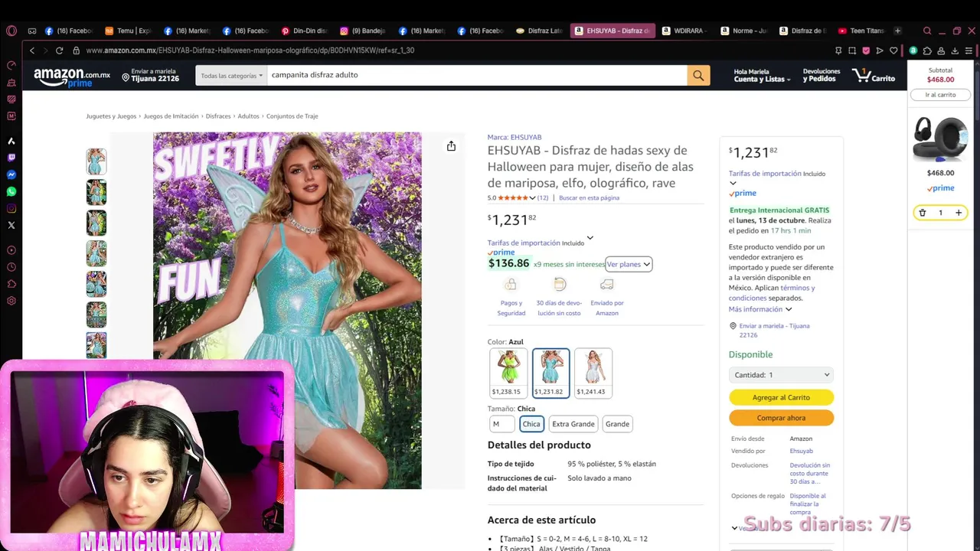Click the Amazon search input field
980x551 pixels.
477,75
